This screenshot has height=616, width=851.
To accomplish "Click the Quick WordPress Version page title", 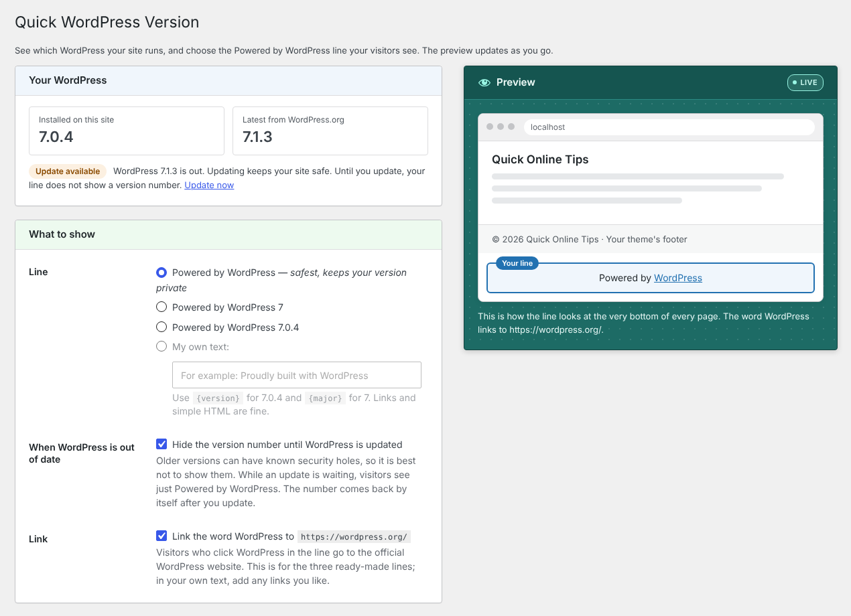I will 107,22.
